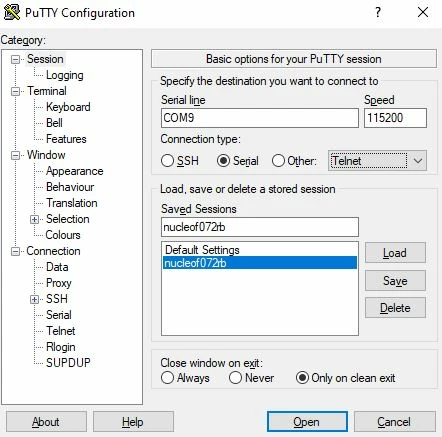442x437 pixels.
Task: Collapse the Terminal category
Action: (15, 91)
